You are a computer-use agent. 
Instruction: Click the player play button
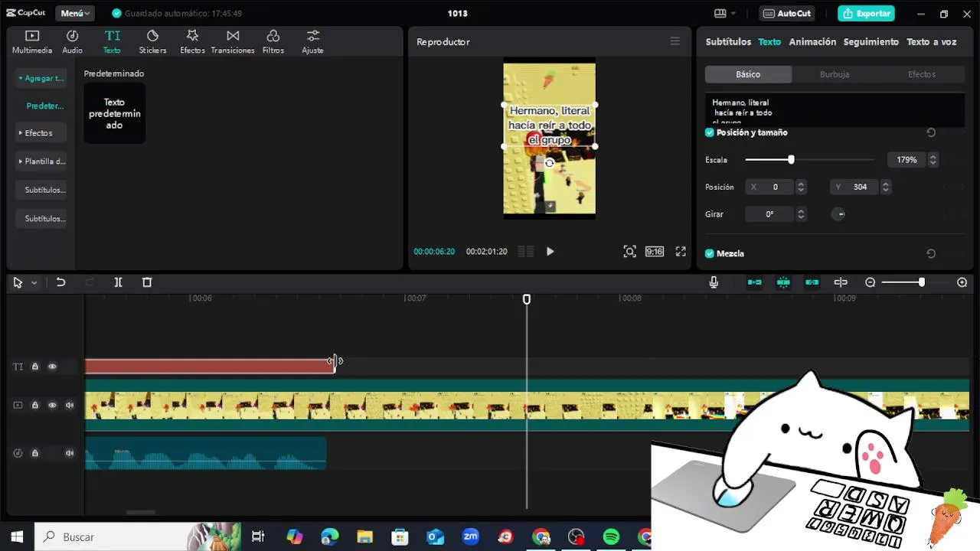550,251
